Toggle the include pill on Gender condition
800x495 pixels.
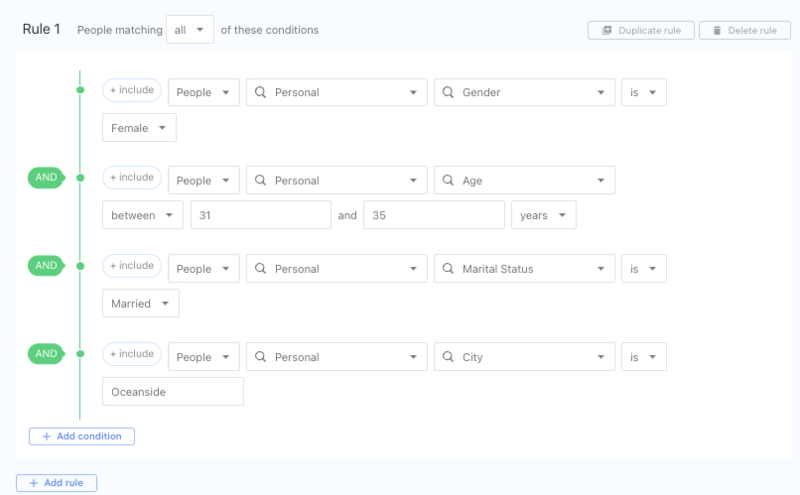pos(132,91)
